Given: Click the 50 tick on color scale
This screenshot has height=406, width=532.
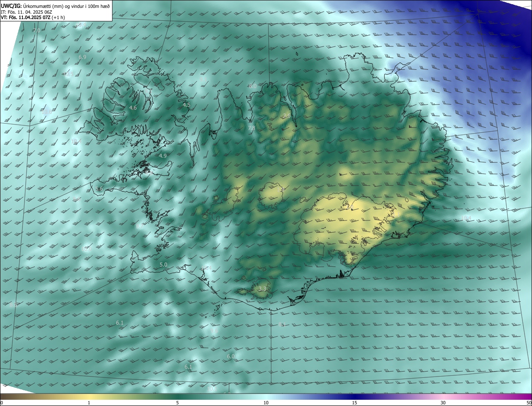Looking at the screenshot, I should tap(529, 403).
